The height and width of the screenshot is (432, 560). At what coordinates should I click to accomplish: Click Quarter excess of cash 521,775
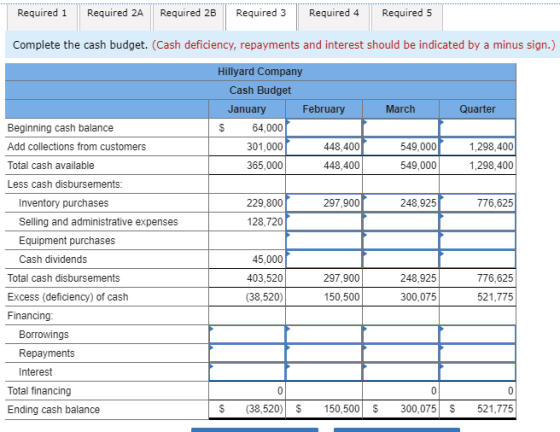click(495, 297)
